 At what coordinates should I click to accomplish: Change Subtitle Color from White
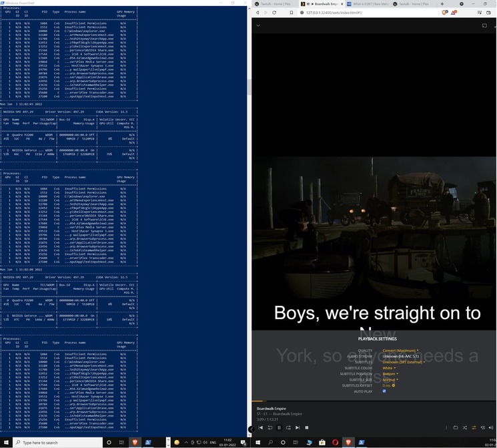pyautogui.click(x=389, y=368)
